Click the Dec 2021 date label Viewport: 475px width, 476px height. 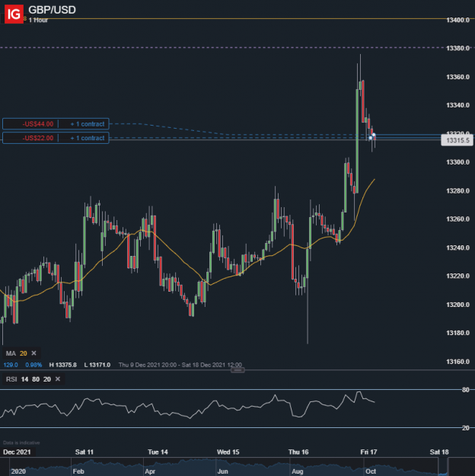tap(17, 452)
